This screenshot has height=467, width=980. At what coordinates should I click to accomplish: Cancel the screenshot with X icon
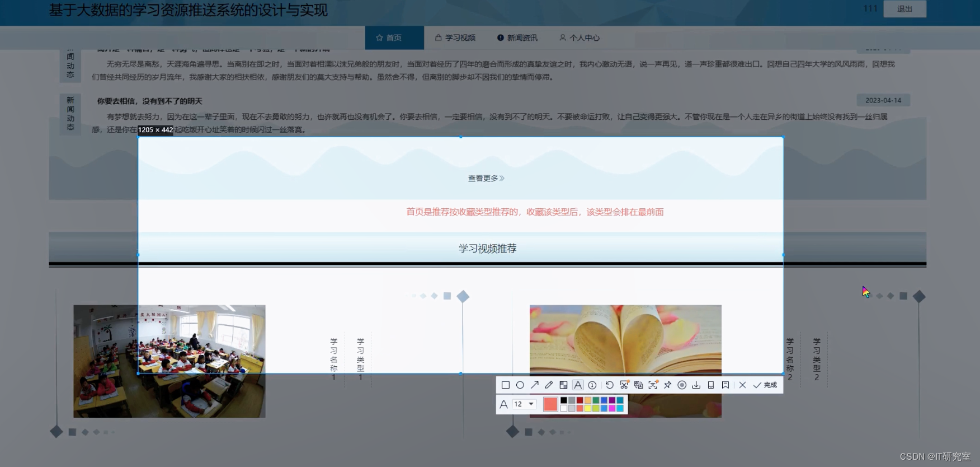743,385
